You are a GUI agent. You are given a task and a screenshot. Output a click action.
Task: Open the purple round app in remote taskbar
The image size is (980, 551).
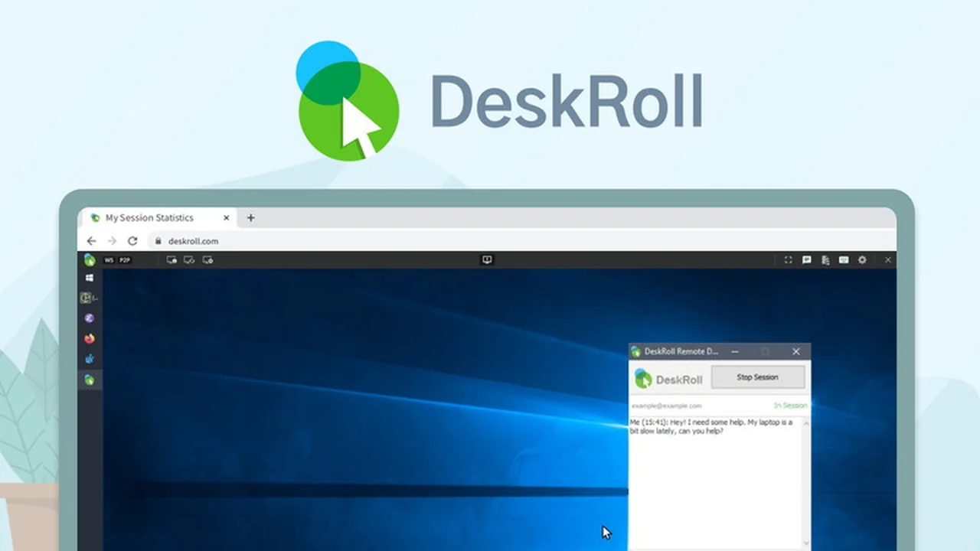pos(90,318)
